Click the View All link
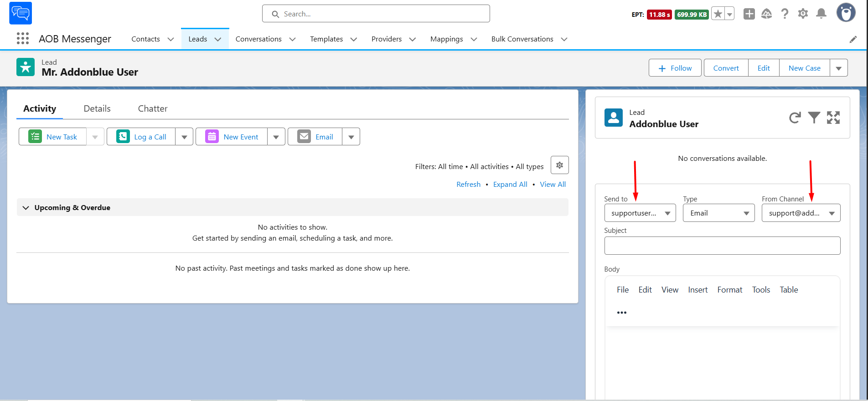This screenshot has height=401, width=868. pos(553,184)
